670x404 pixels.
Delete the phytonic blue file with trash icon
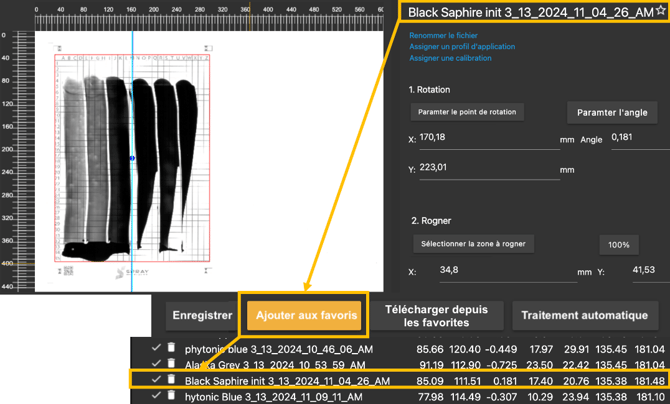pos(171,349)
